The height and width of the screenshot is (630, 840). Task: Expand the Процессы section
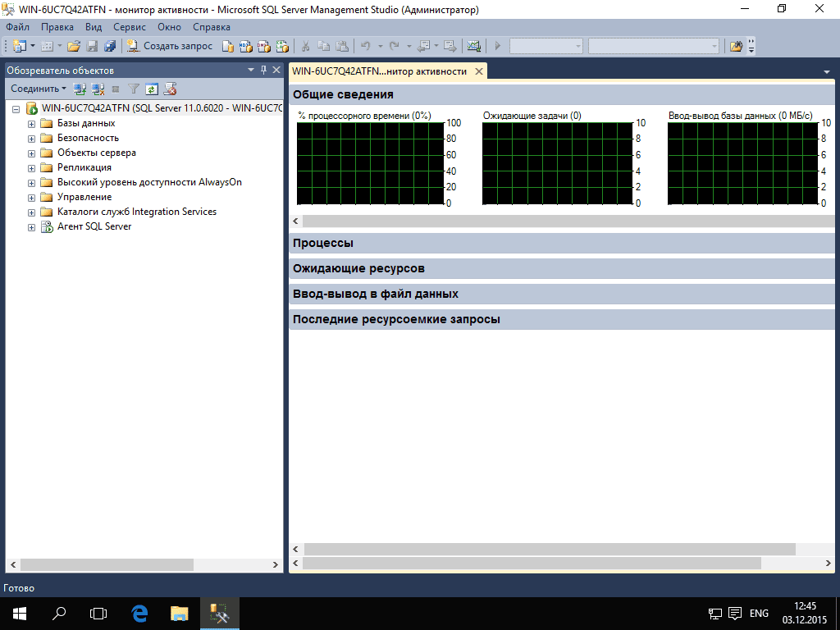tap(323, 243)
